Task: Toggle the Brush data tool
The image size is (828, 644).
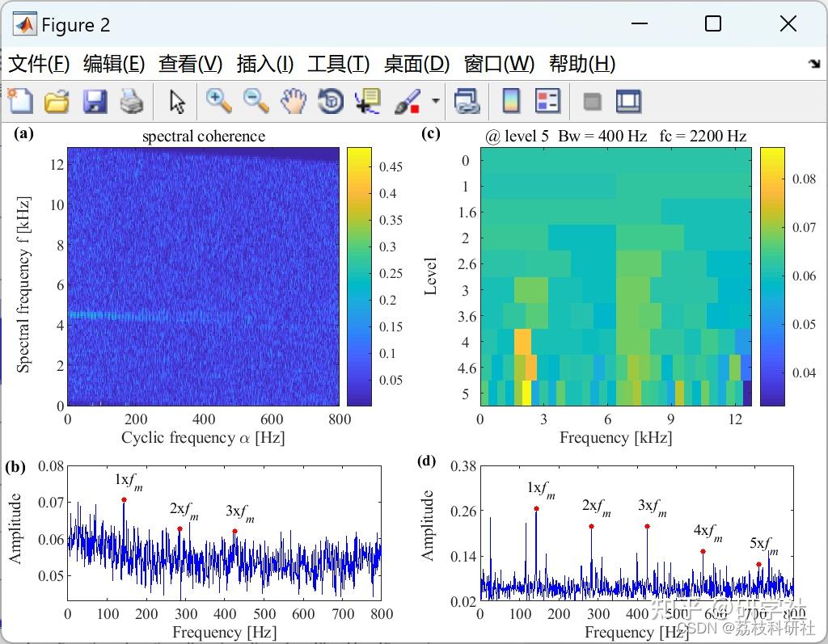Action: coord(408,101)
